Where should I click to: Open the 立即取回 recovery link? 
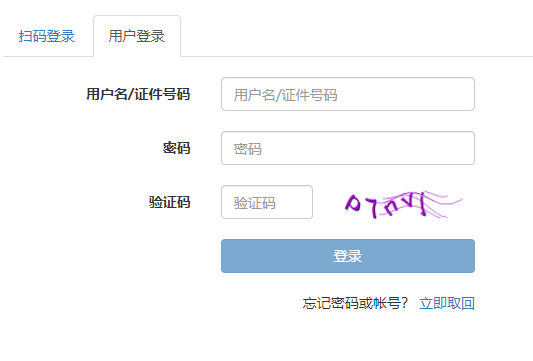[447, 303]
